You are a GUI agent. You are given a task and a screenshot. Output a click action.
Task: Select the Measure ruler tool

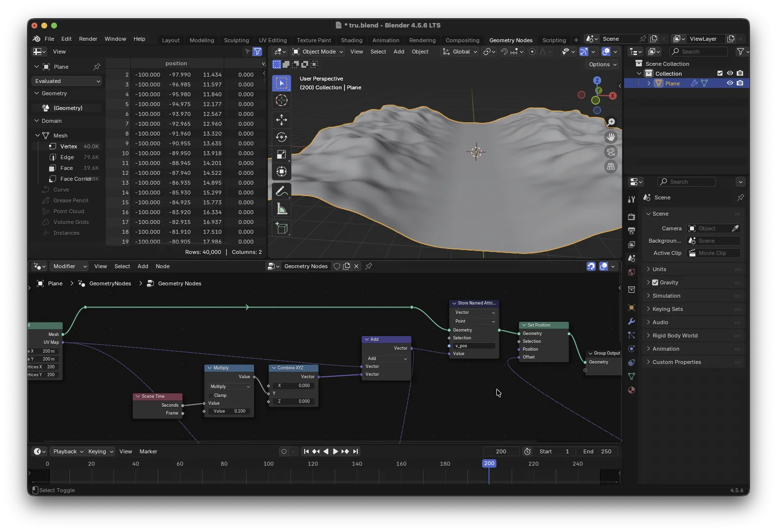pyautogui.click(x=282, y=209)
